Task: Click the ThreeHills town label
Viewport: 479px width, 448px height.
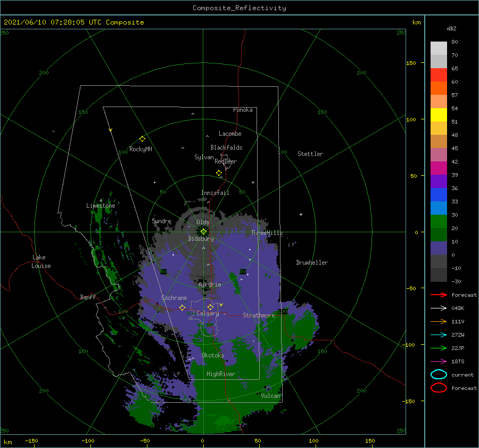Action: coord(267,233)
